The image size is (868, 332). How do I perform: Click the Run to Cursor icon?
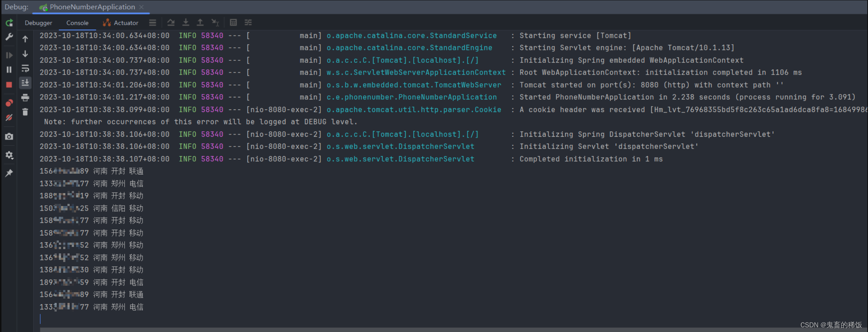point(215,23)
